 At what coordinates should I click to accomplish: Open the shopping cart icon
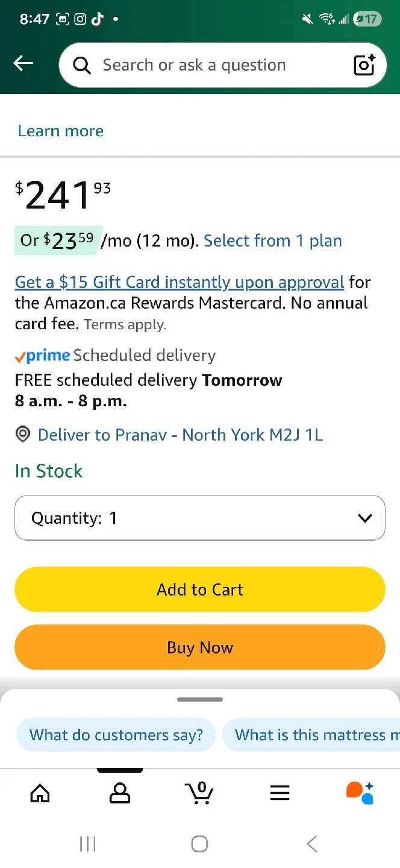pyautogui.click(x=199, y=793)
